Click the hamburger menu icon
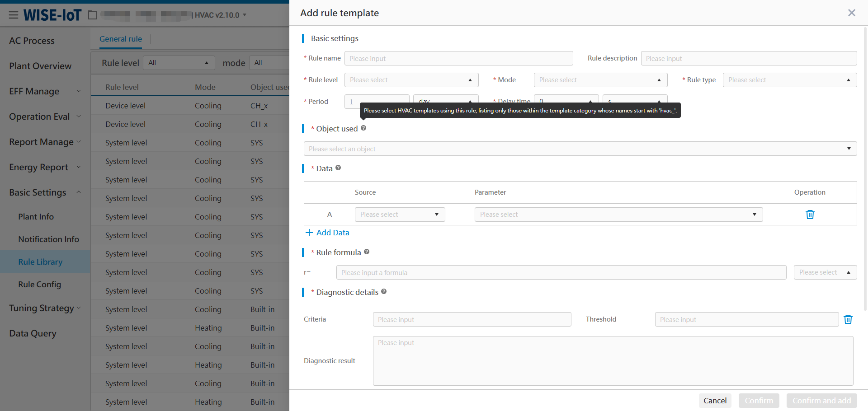The image size is (868, 411). point(14,15)
